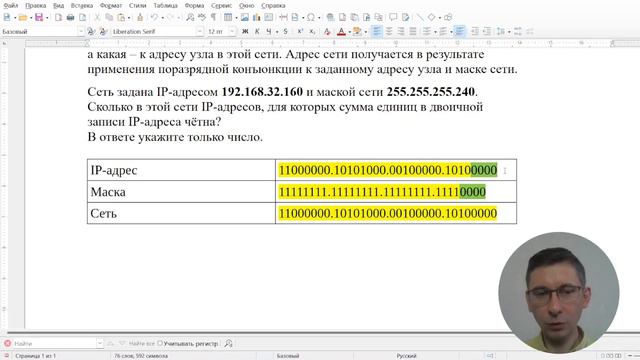
Task: Open the Сервис menu
Action: (x=222, y=6)
